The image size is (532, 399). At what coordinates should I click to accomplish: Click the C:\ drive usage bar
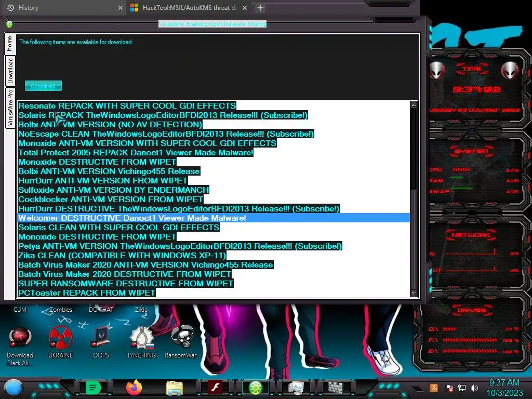pyautogui.click(x=449, y=329)
